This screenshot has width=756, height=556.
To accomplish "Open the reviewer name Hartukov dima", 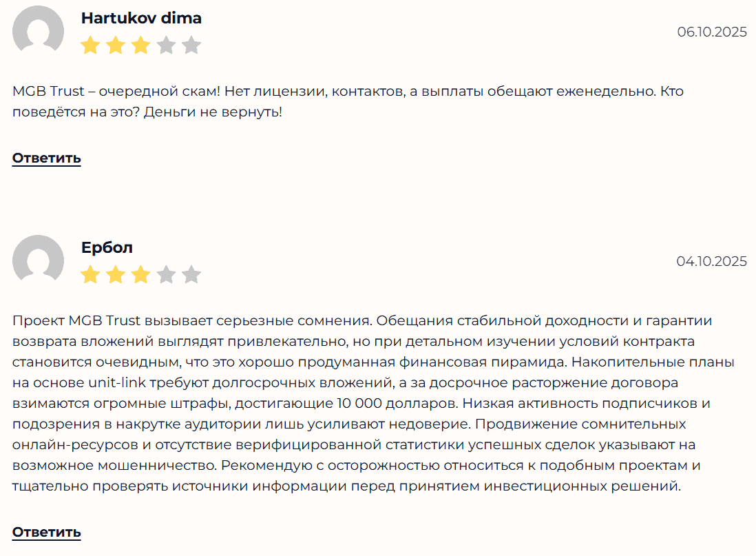I will [x=141, y=18].
